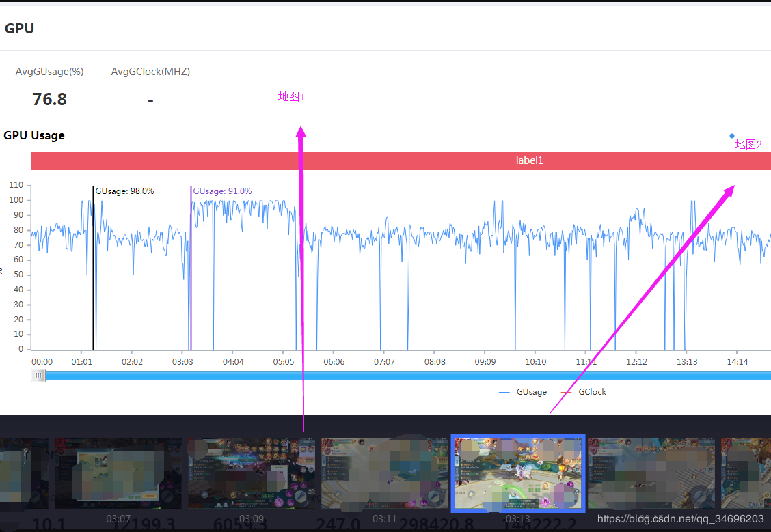Click the GPU section heading

pyautogui.click(x=19, y=29)
